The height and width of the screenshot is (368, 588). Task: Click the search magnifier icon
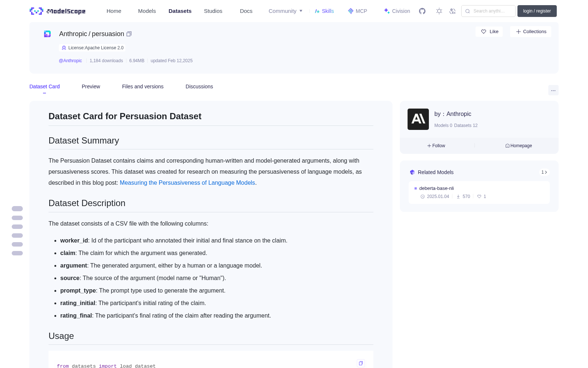pos(468,11)
